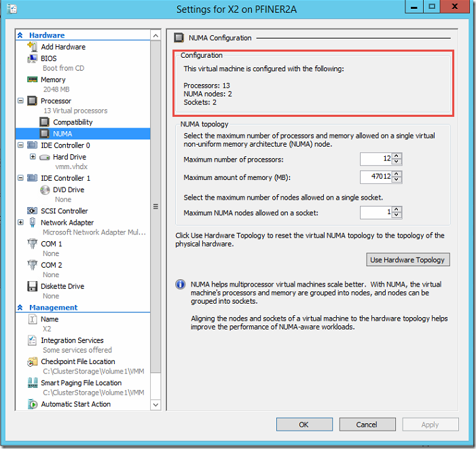Click Use Hardware Topology button
The image size is (476, 449).
tap(408, 260)
